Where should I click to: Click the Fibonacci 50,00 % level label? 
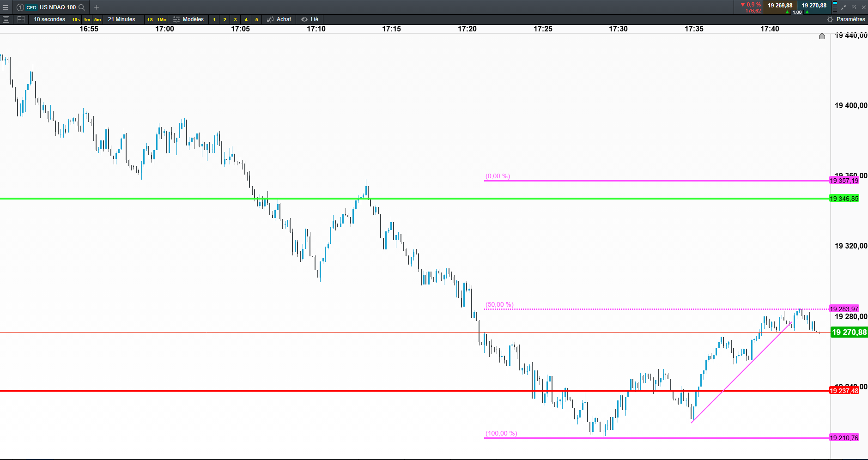tap(499, 304)
